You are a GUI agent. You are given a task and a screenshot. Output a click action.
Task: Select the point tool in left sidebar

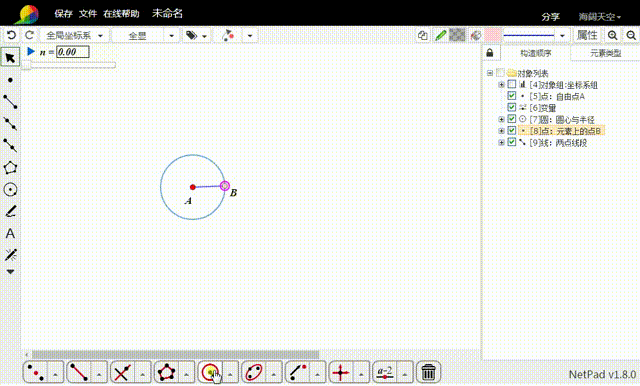(x=10, y=80)
